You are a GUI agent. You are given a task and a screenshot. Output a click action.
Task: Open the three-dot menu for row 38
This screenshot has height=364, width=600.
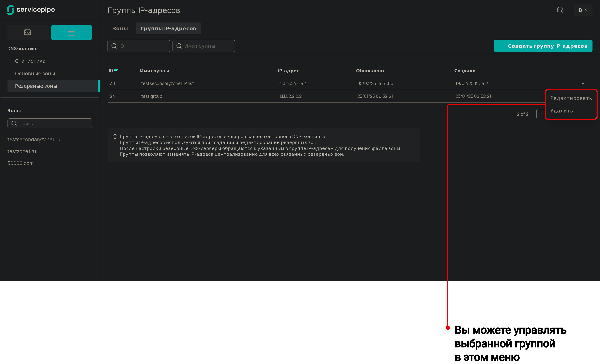pyautogui.click(x=583, y=84)
